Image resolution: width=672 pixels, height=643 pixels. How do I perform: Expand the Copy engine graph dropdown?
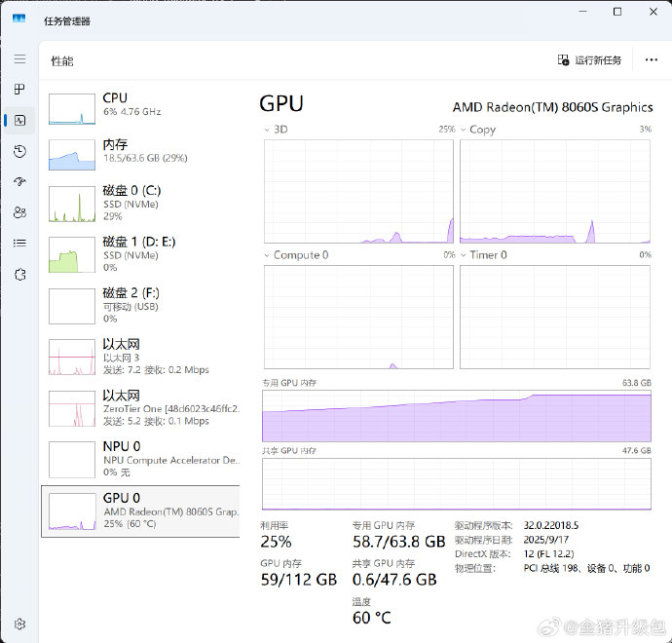(x=464, y=130)
